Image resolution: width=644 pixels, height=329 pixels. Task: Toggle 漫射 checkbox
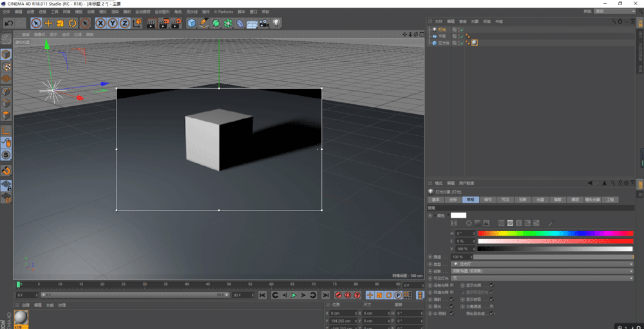(452, 299)
